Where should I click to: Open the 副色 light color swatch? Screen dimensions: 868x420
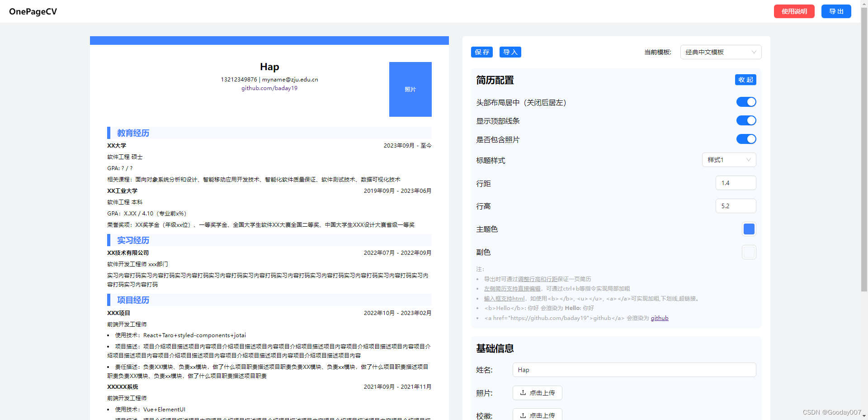[749, 252]
